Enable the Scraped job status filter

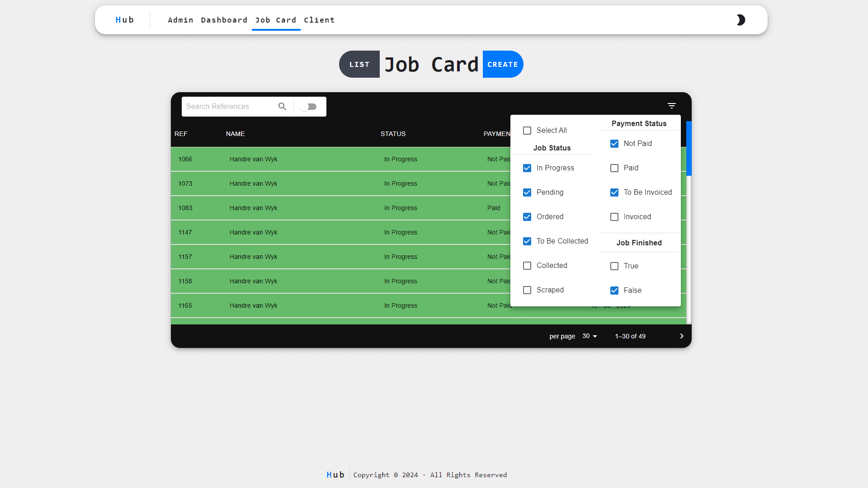point(527,290)
